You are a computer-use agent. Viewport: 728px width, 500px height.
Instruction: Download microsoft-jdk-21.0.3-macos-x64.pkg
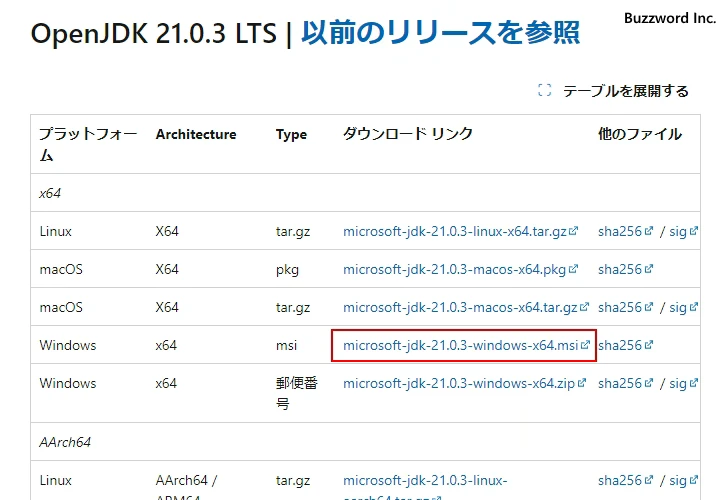[x=455, y=269]
